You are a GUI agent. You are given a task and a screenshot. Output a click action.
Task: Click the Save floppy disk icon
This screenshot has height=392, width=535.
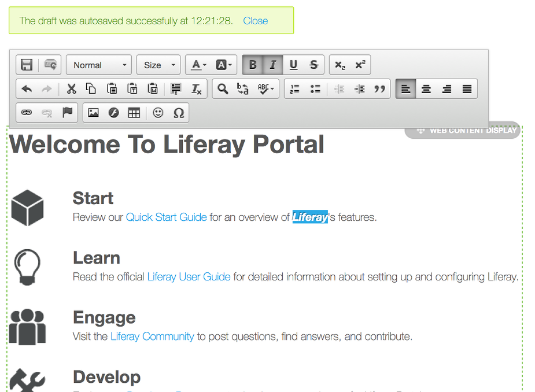[27, 65]
